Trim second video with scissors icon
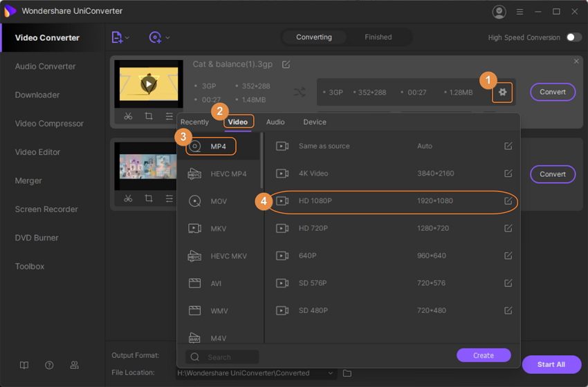Image resolution: width=588 pixels, height=387 pixels. click(128, 198)
